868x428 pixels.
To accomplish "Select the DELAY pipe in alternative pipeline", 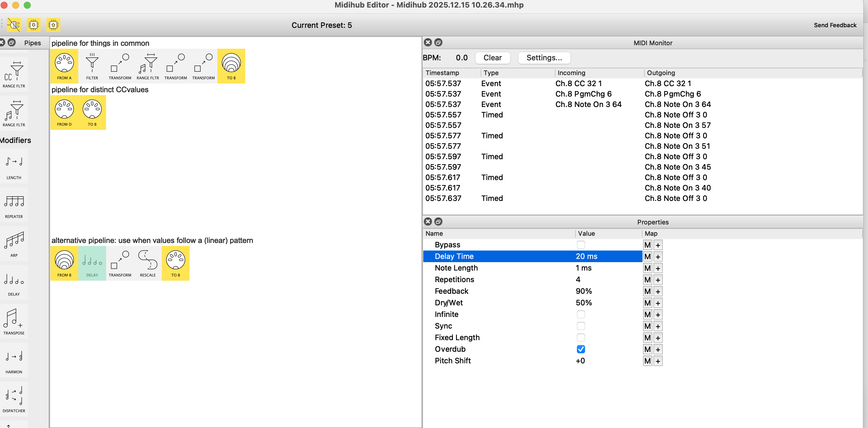I will coord(92,263).
